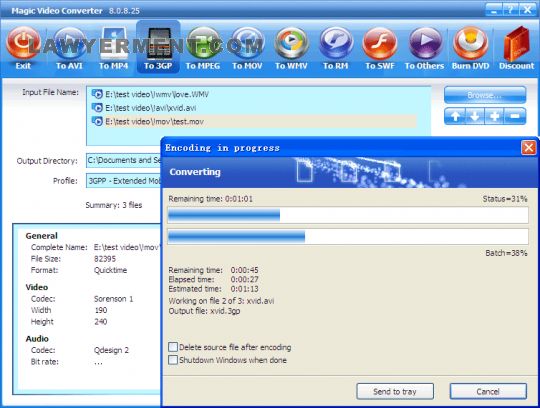Select the To WMV conversion icon
This screenshot has width=540, height=408.
291,43
